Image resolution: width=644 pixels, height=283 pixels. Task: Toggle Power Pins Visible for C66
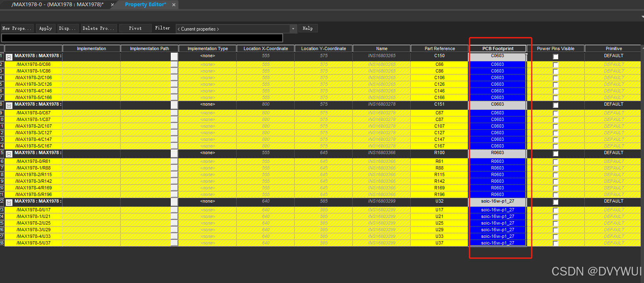coord(555,65)
